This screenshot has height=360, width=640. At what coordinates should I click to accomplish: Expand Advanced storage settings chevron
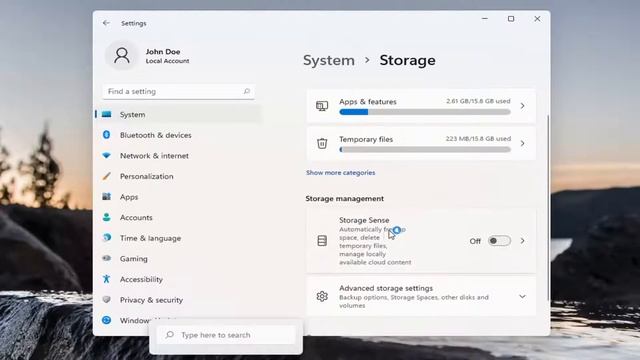pos(522,296)
